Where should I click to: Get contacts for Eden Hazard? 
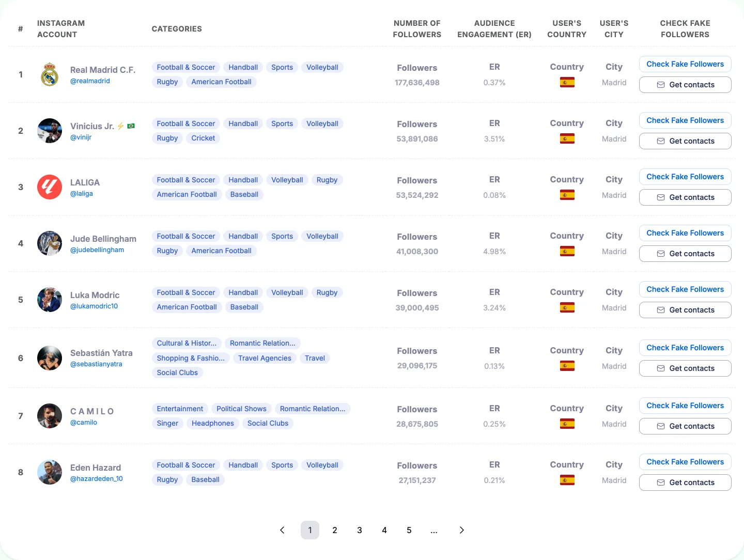(685, 483)
